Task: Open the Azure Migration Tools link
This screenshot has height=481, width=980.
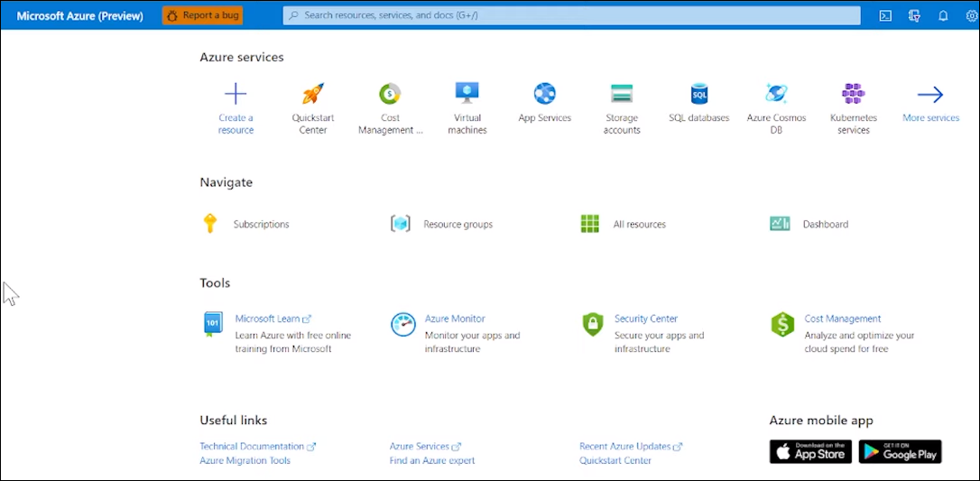Action: pos(245,460)
